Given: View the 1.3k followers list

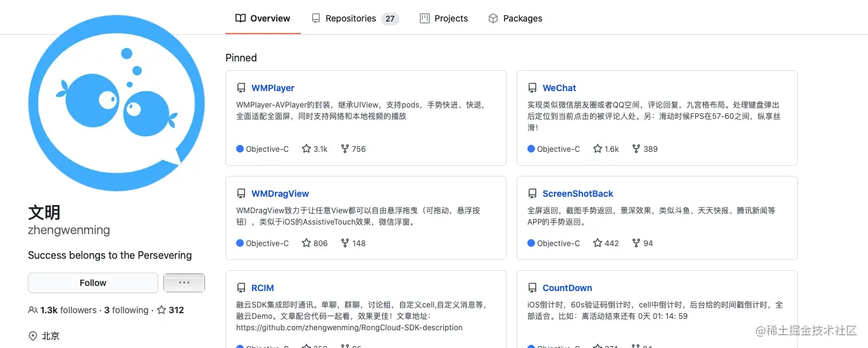Looking at the screenshot, I should tap(68, 310).
